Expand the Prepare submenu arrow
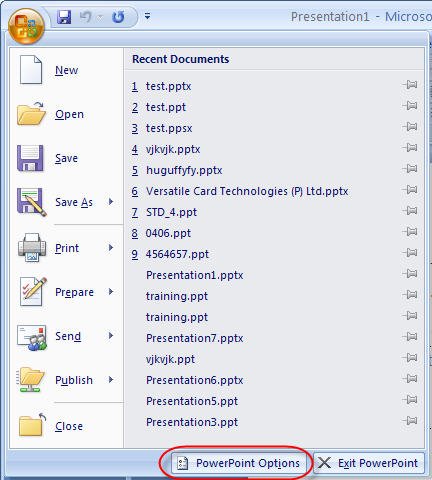Screen dimensions: 432x480 point(111,292)
